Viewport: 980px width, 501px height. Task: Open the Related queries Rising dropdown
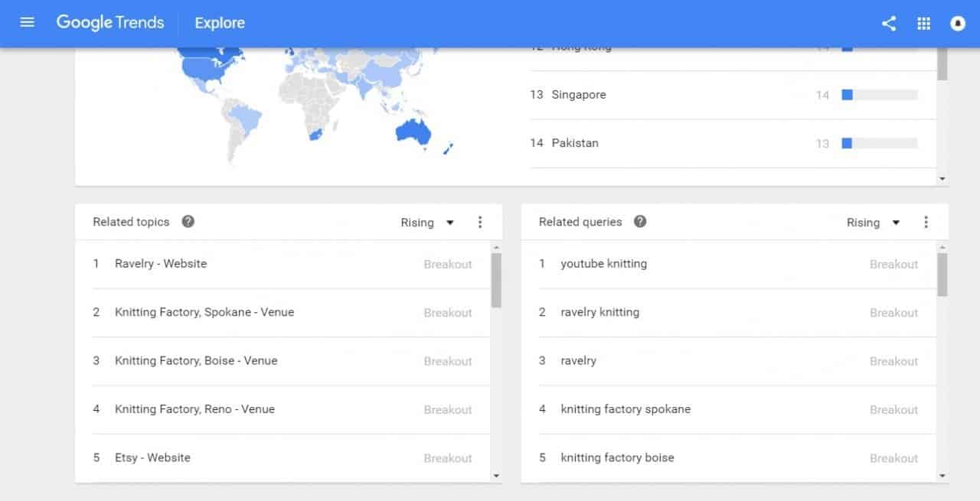(873, 223)
